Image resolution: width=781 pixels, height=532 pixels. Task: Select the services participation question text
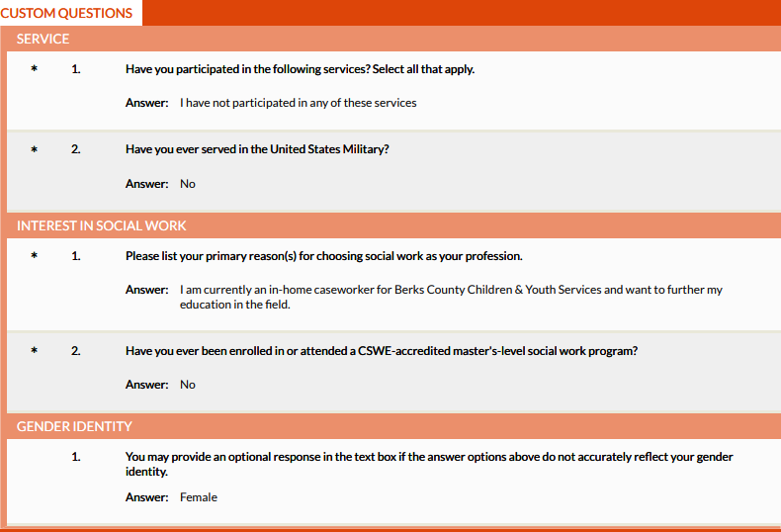click(x=300, y=69)
